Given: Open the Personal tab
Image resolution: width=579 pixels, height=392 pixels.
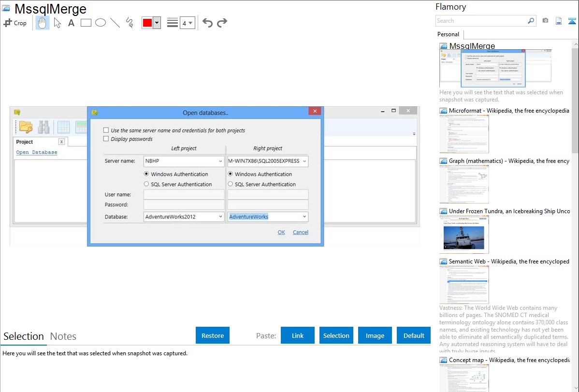Looking at the screenshot, I should click(x=449, y=34).
